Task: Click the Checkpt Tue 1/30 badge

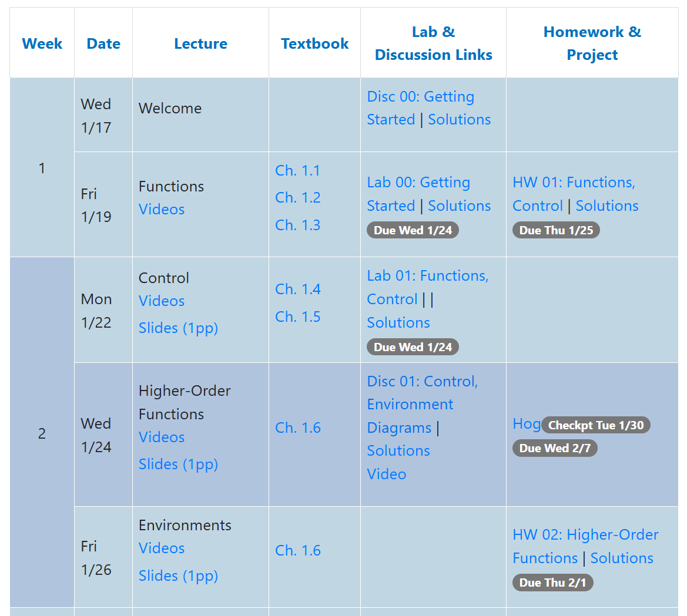Action: tap(596, 425)
